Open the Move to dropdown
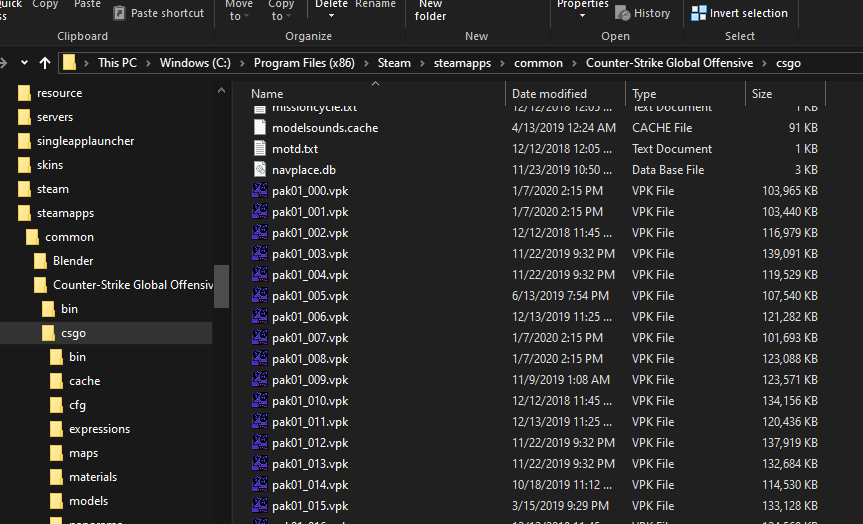Screen dimensions: 863x524 tap(239, 10)
